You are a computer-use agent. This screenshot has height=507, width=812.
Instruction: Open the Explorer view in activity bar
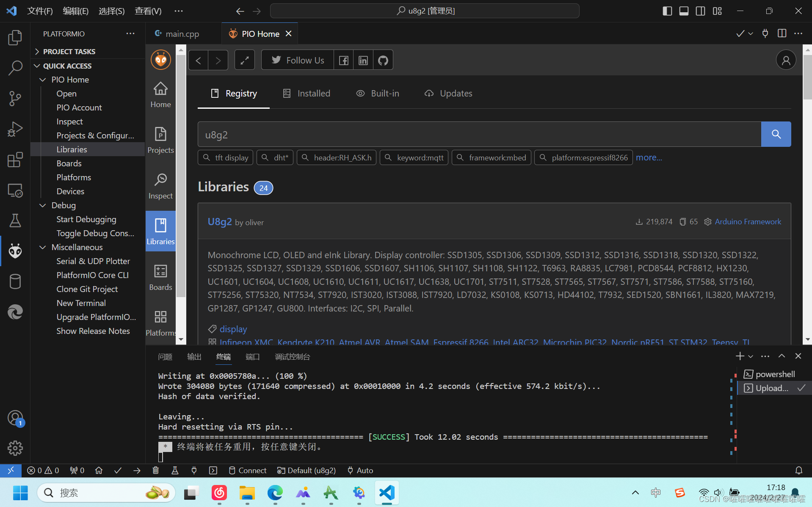coord(15,38)
